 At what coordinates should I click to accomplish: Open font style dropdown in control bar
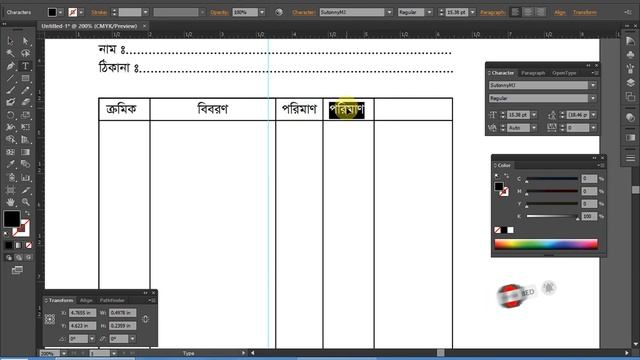tap(429, 12)
